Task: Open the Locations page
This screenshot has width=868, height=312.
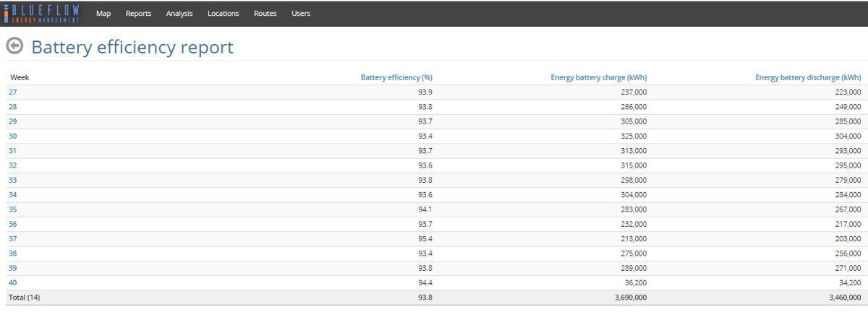Action: (x=223, y=13)
